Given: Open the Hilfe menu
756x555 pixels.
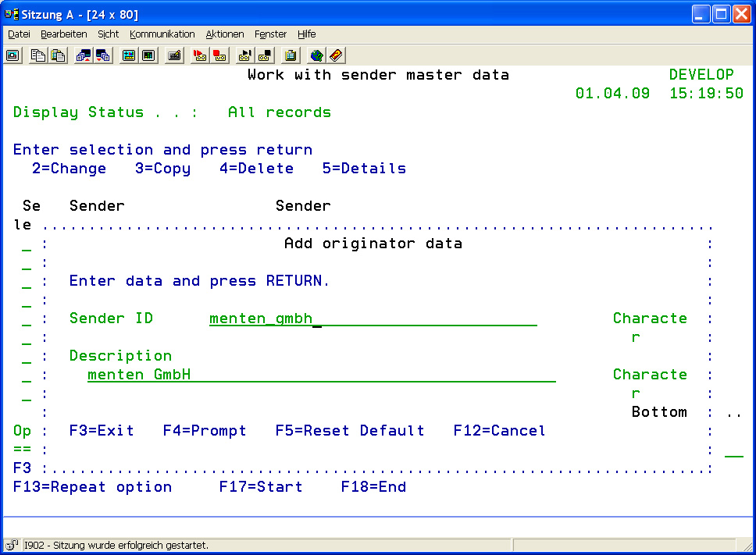Looking at the screenshot, I should click(306, 34).
